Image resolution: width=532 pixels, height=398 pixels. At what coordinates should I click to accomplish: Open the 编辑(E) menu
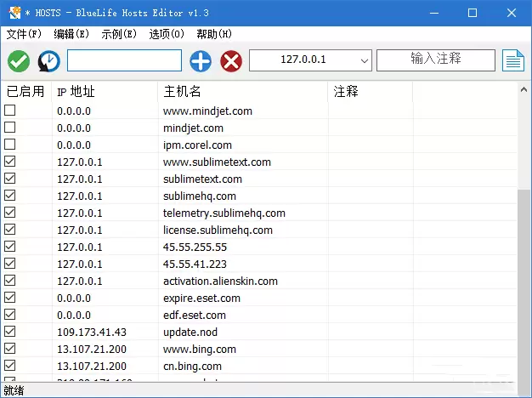click(71, 34)
